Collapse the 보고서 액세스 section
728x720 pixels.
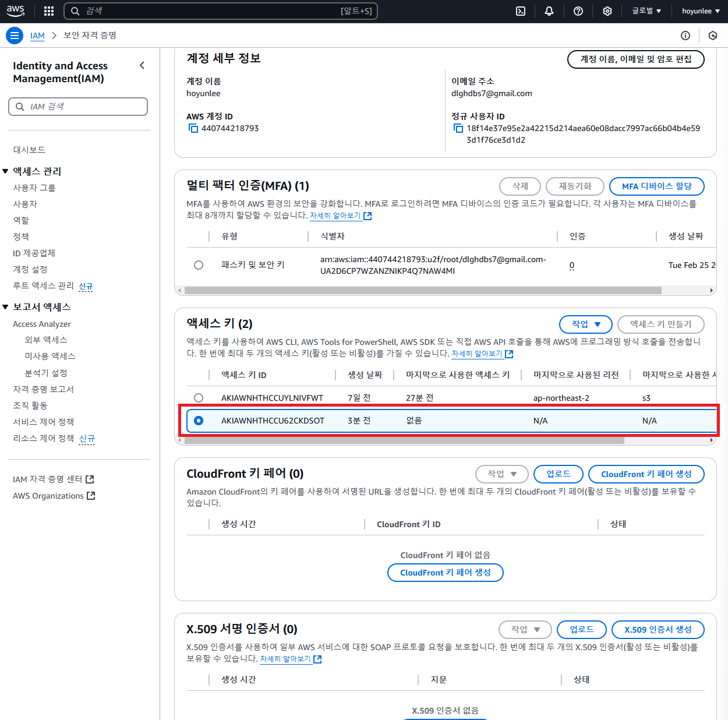pos(5,307)
